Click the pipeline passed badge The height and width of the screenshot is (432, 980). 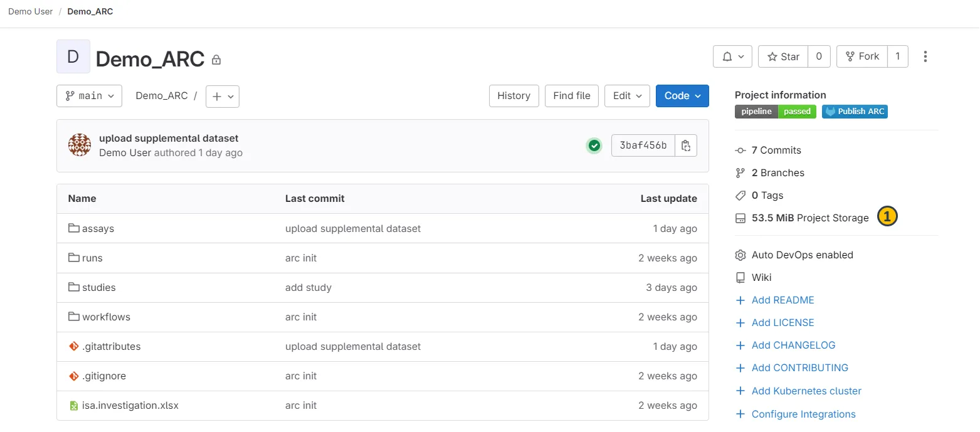click(x=776, y=112)
